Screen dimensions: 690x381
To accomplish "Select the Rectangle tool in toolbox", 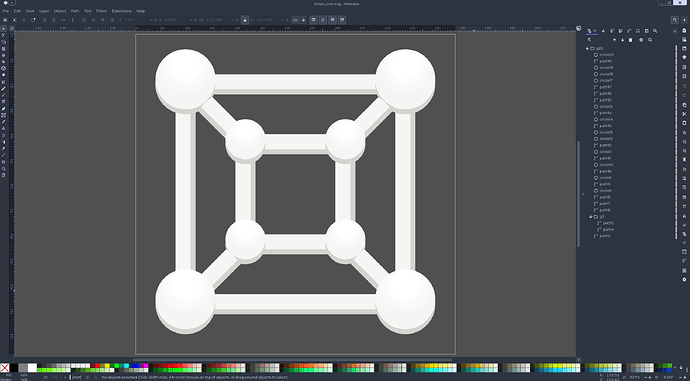I will coord(4,49).
